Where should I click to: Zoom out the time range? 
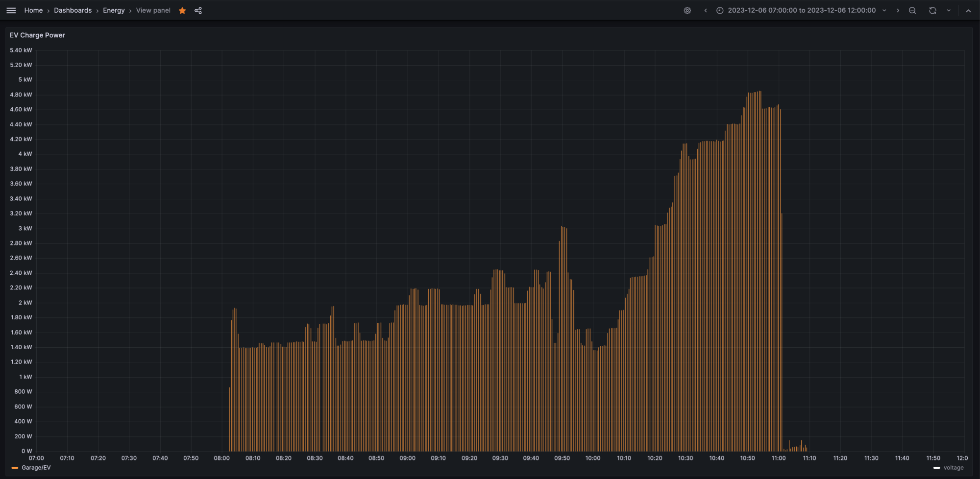912,10
